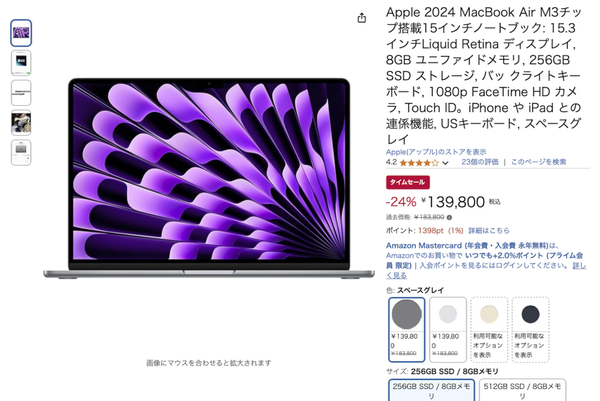Choose the Starlight color swatch
600x401 pixels.
point(489,329)
